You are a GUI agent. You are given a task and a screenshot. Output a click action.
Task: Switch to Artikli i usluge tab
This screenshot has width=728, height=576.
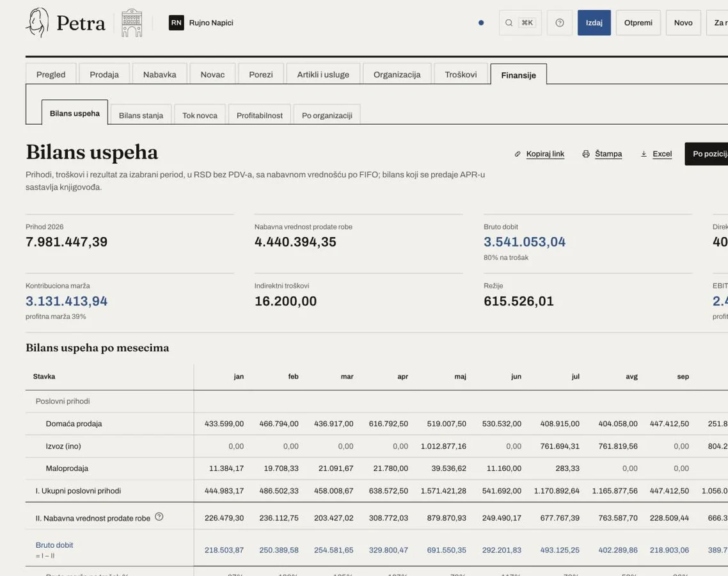323,74
